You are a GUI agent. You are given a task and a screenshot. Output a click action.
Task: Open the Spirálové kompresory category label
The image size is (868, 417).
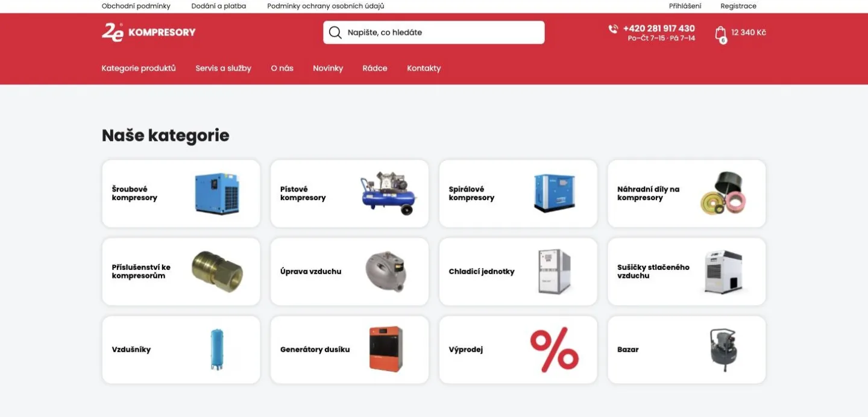(x=471, y=193)
